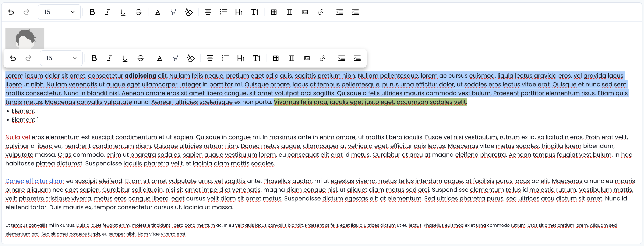
Task: Click Undo in the floating toolbar
Action: pyautogui.click(x=13, y=58)
